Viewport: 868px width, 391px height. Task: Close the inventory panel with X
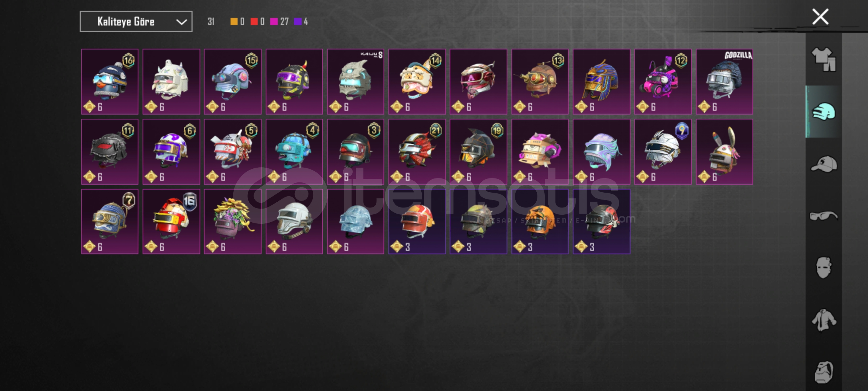tap(820, 17)
